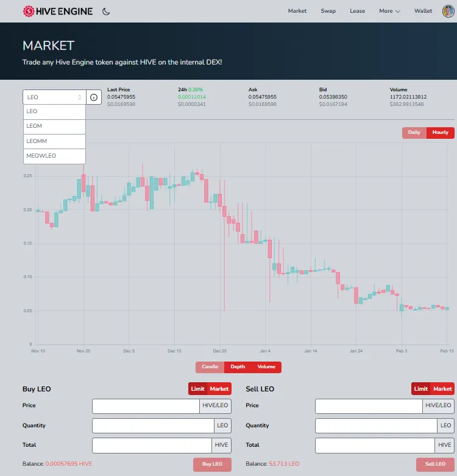Screen dimensions: 457x476
Task: Switch chart to Daily interval
Action: coord(414,133)
